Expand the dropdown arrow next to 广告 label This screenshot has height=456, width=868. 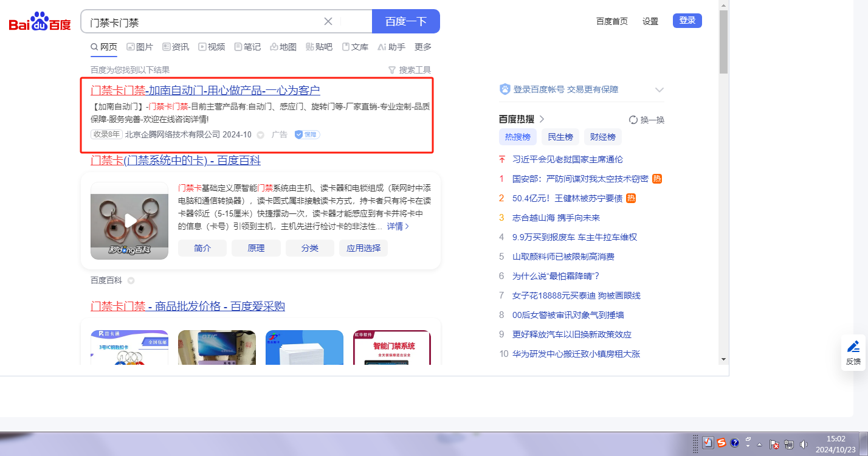coord(261,135)
